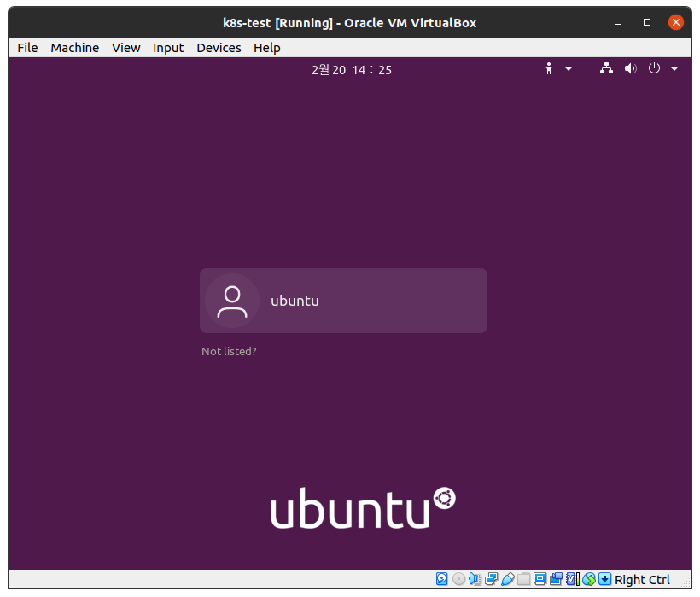Click the power icon in the top bar
This screenshot has width=700, height=597.
(x=654, y=68)
